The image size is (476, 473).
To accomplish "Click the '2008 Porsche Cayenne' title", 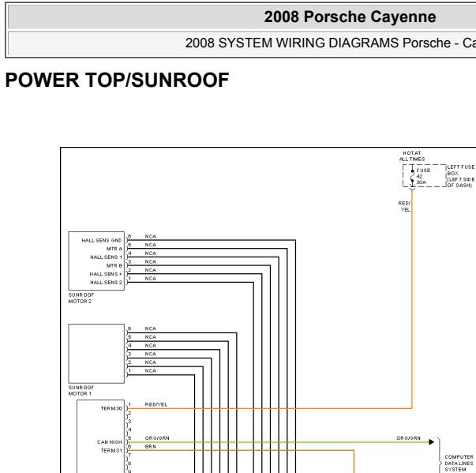I will coord(350,17).
